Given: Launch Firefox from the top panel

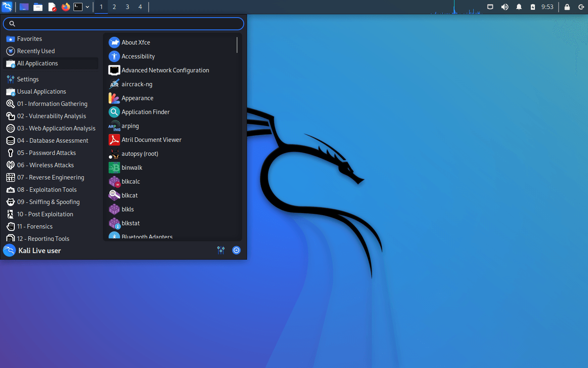Looking at the screenshot, I should pos(65,7).
